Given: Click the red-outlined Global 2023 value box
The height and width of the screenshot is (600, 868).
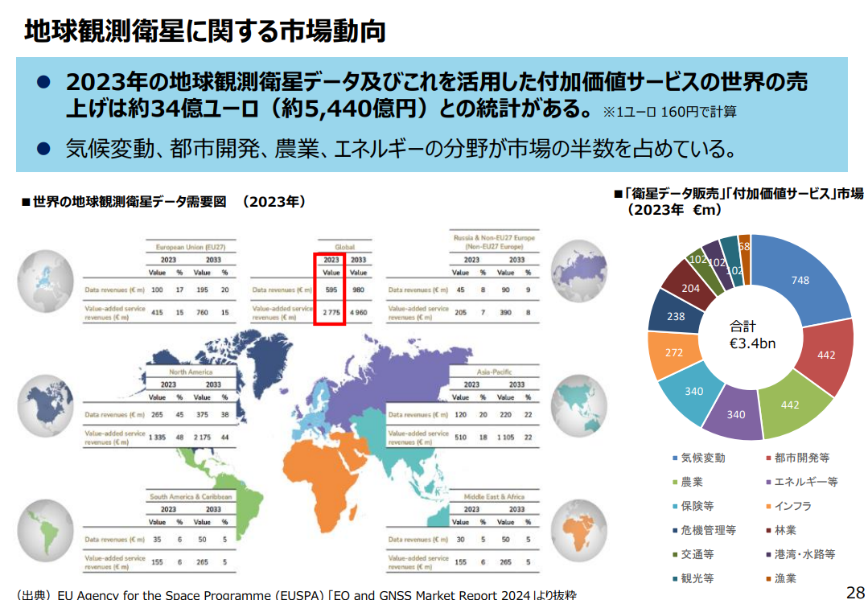Looking at the screenshot, I should (x=329, y=290).
